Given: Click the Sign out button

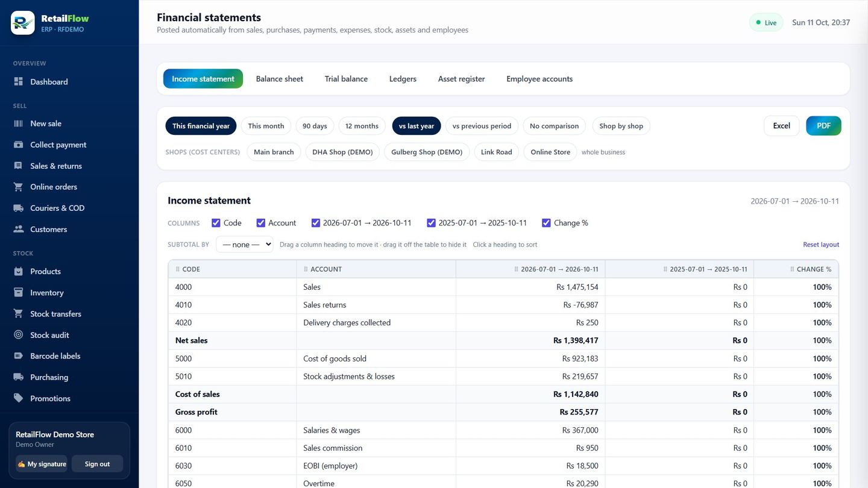Looking at the screenshot, I should (x=97, y=464).
